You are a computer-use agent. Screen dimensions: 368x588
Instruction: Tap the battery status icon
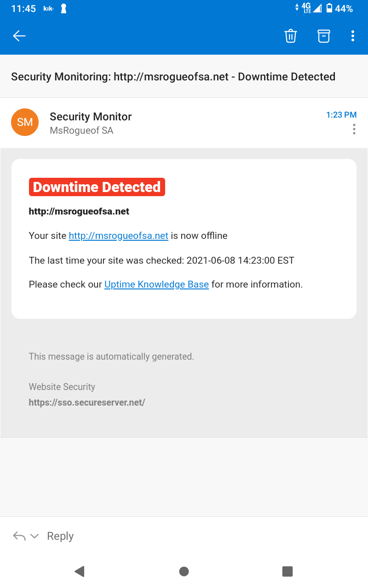(329, 8)
